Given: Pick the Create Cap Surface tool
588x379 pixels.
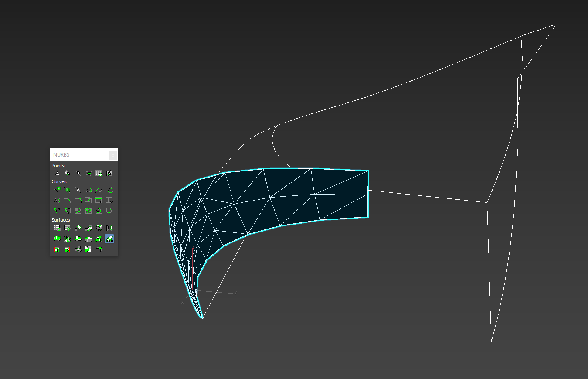Looking at the screenshot, I should pos(88,239).
